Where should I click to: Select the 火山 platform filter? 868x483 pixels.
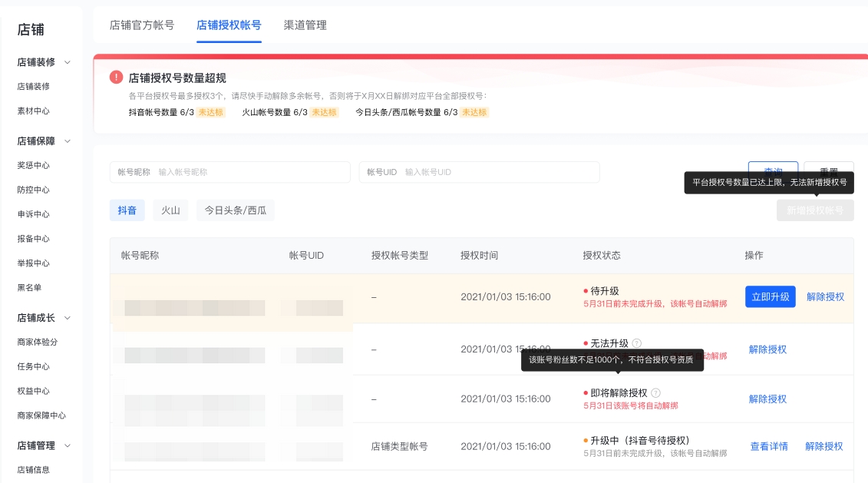[x=170, y=210]
